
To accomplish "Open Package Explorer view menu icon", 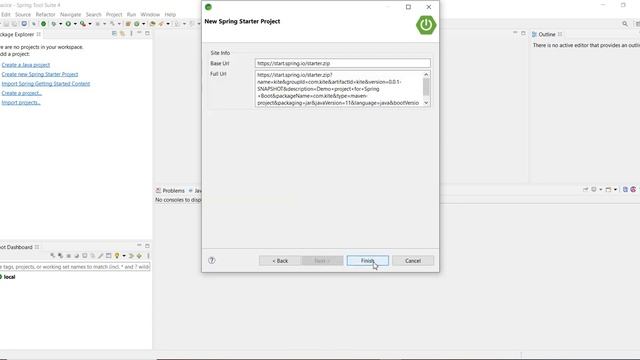I will 131,33.
